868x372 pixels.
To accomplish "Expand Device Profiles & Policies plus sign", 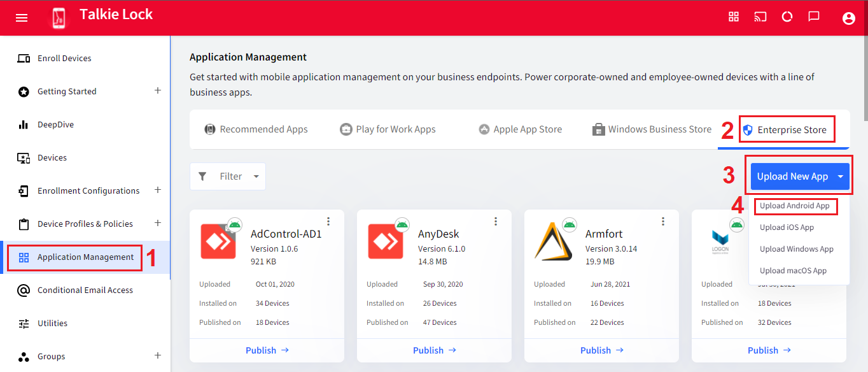I will pyautogui.click(x=158, y=223).
